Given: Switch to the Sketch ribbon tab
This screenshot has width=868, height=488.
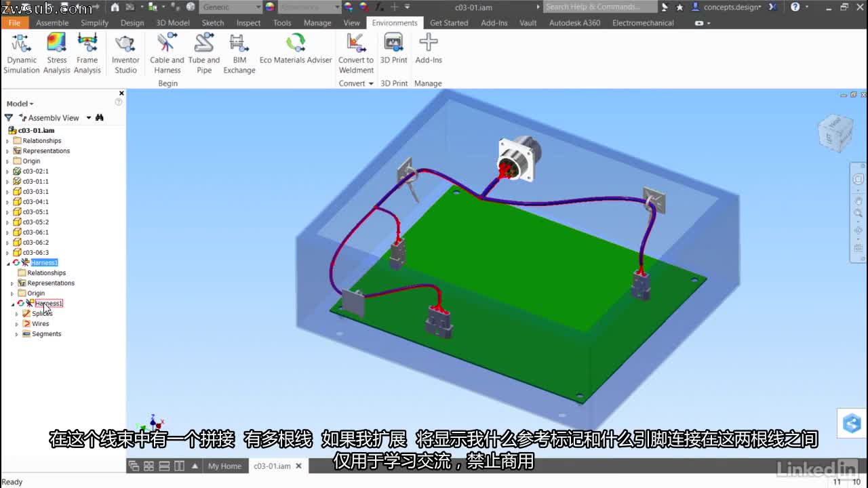Looking at the screenshot, I should click(212, 22).
